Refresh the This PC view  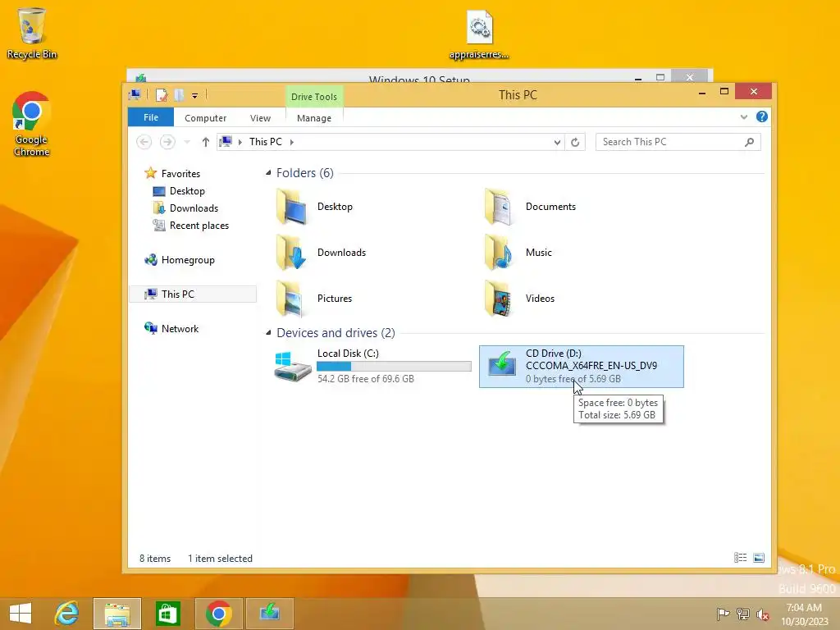point(575,142)
